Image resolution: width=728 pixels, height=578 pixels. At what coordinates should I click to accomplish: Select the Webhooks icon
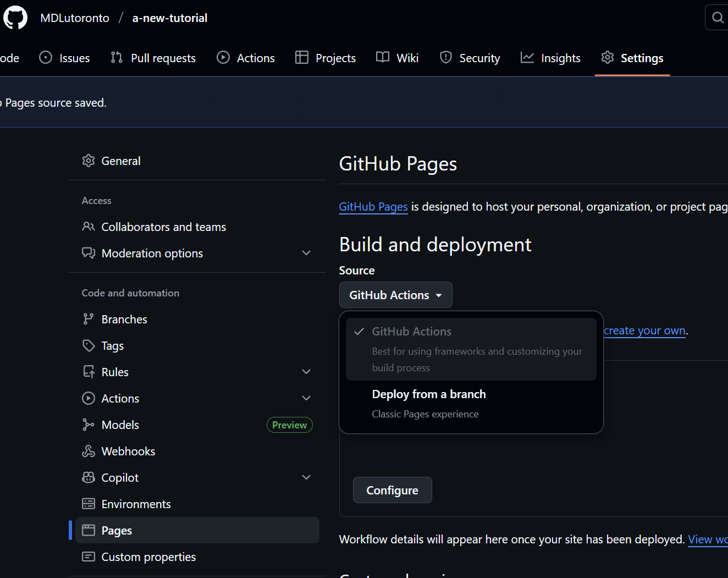coord(89,451)
